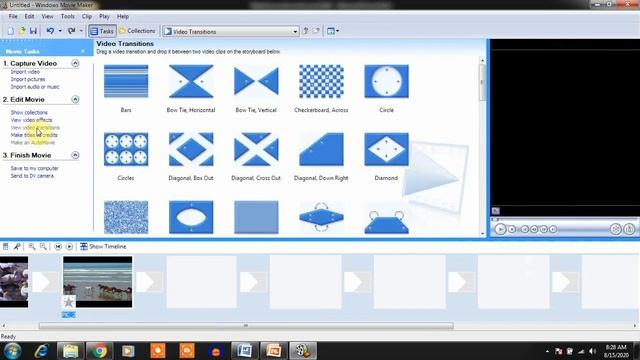Open the Help menu
The height and width of the screenshot is (360, 640).
(123, 16)
